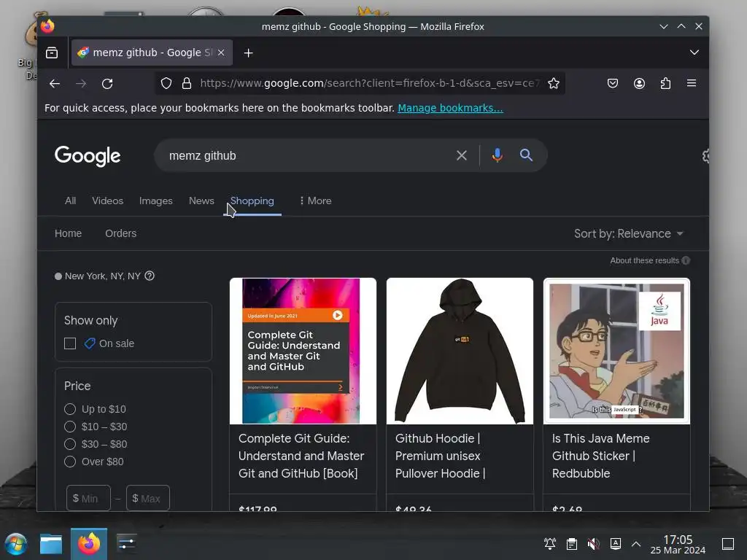Click the Java meme sticker image
Screen dimensions: 747x560
point(616,351)
